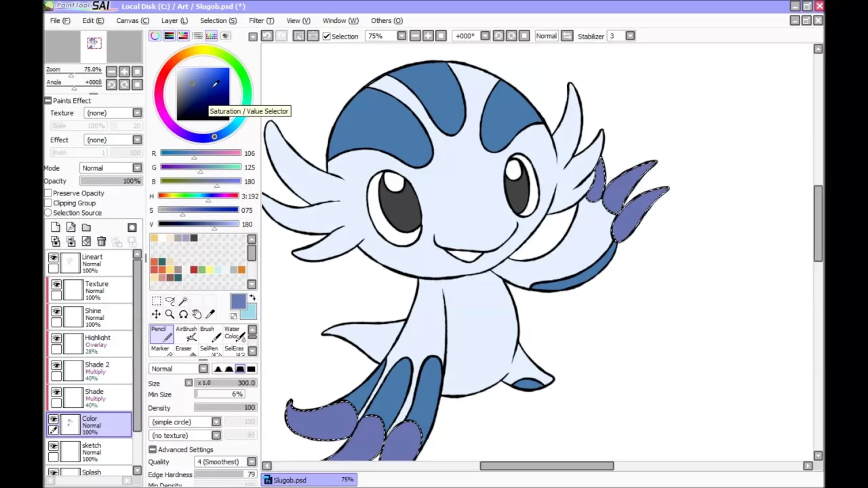Hide the Shade 2 layer
The height and width of the screenshot is (488, 868).
56,365
